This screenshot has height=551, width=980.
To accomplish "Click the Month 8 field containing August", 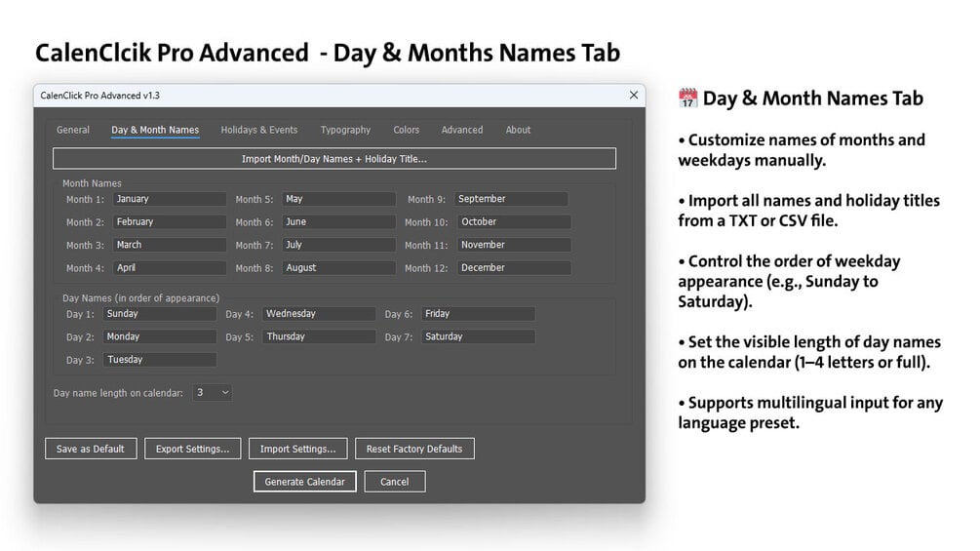I will tap(338, 268).
